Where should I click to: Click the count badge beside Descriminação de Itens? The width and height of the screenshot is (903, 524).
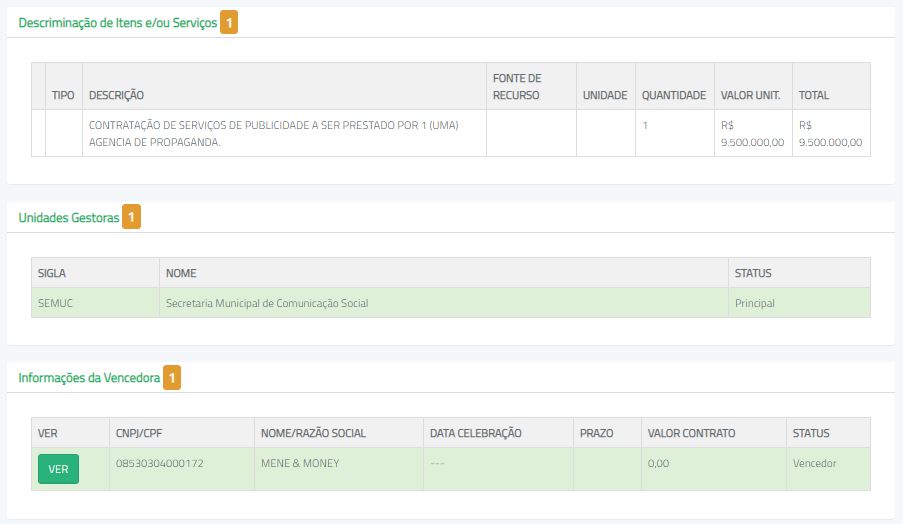[x=229, y=22]
